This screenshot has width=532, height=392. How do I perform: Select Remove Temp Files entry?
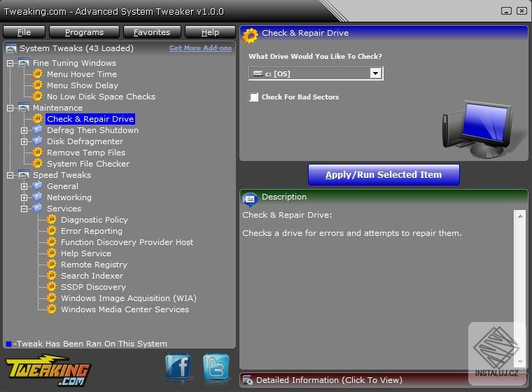[86, 153]
